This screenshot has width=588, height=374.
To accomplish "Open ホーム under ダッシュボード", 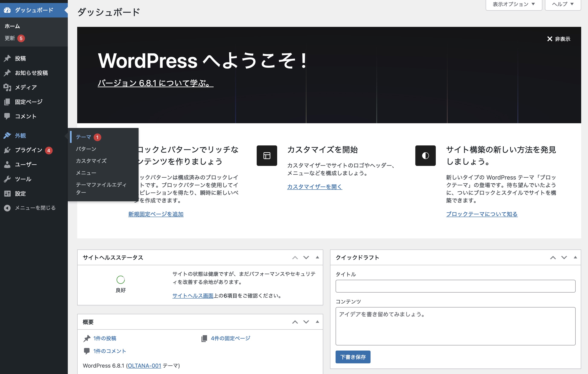I will [x=12, y=26].
